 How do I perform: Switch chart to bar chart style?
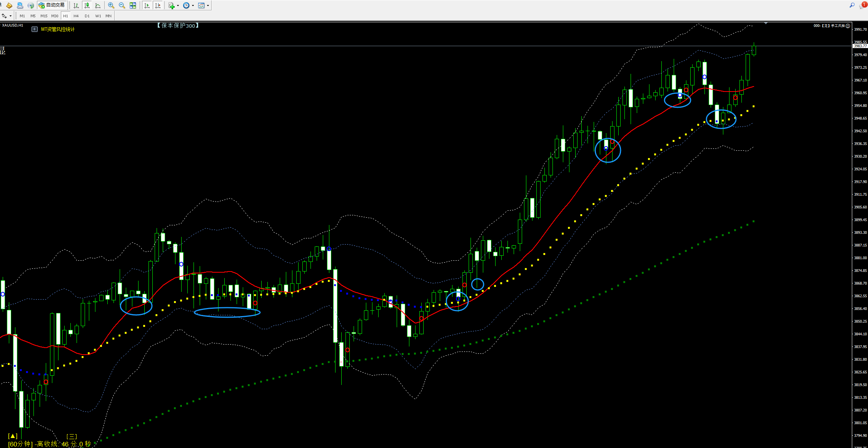76,5
